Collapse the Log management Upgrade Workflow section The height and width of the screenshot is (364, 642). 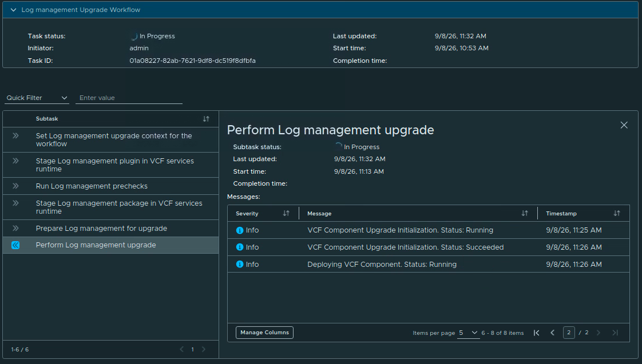[x=14, y=10]
